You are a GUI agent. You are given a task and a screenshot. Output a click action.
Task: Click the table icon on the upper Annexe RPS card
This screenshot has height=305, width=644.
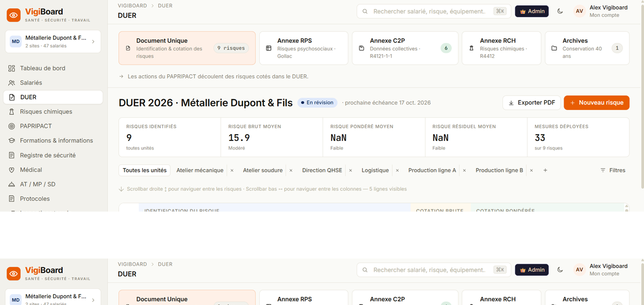268,48
